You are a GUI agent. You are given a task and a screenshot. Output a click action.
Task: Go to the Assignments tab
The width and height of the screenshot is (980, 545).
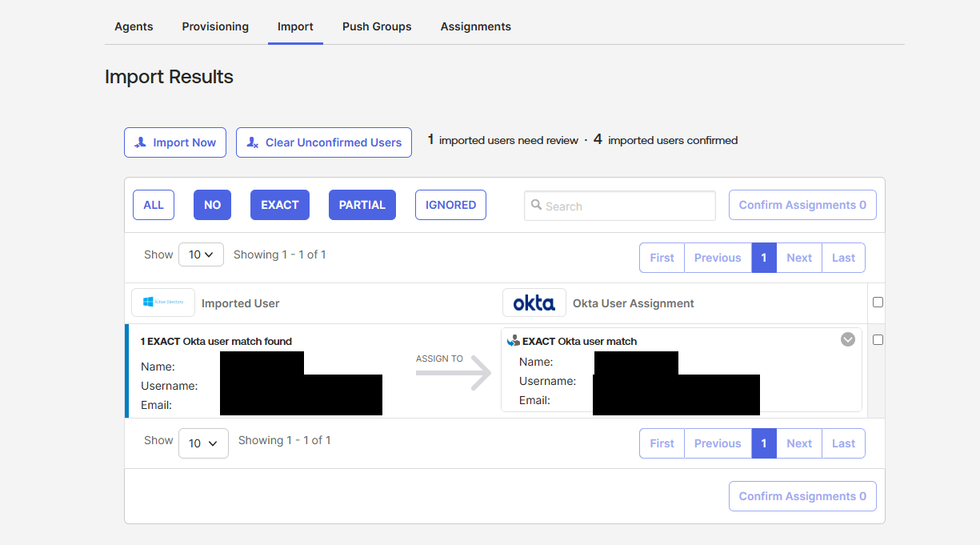click(475, 26)
